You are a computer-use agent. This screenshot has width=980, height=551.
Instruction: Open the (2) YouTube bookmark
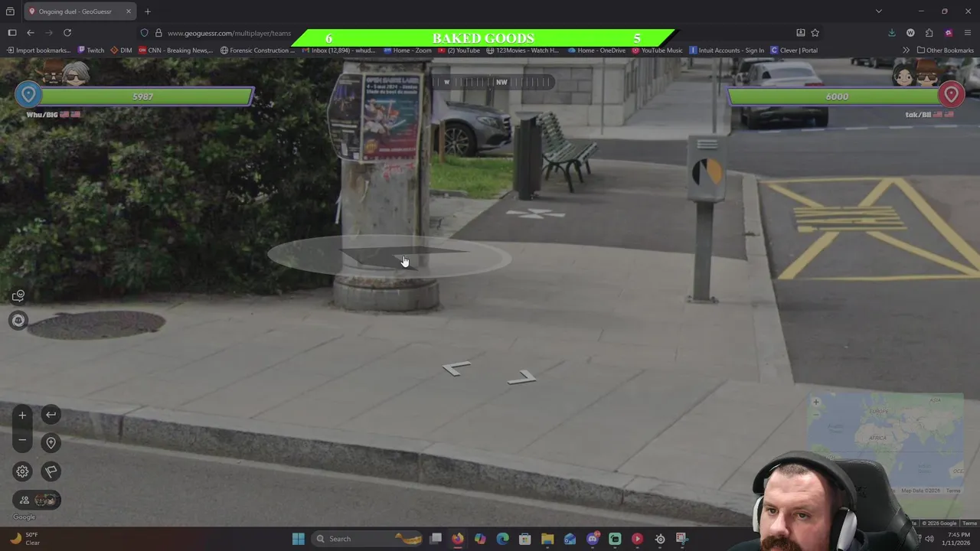[x=459, y=51]
